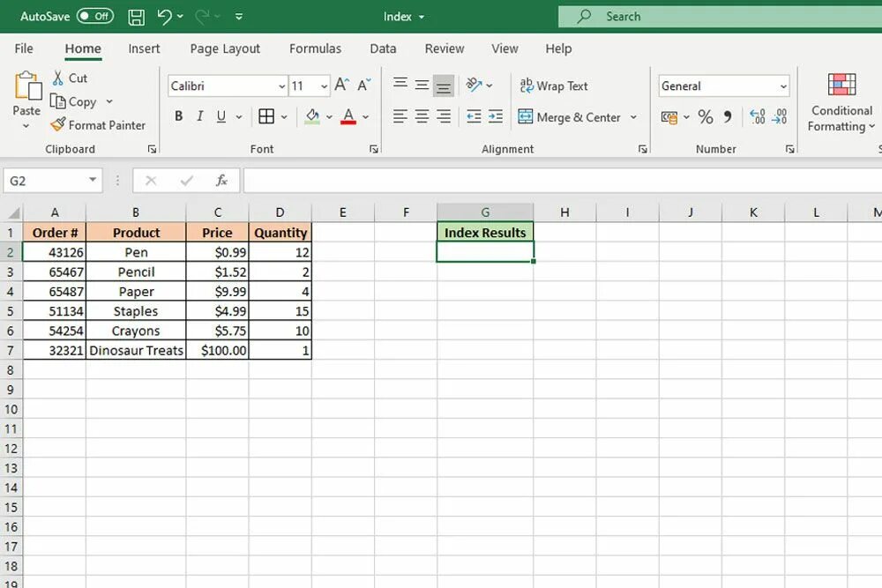Toggle Italic formatting

199,116
